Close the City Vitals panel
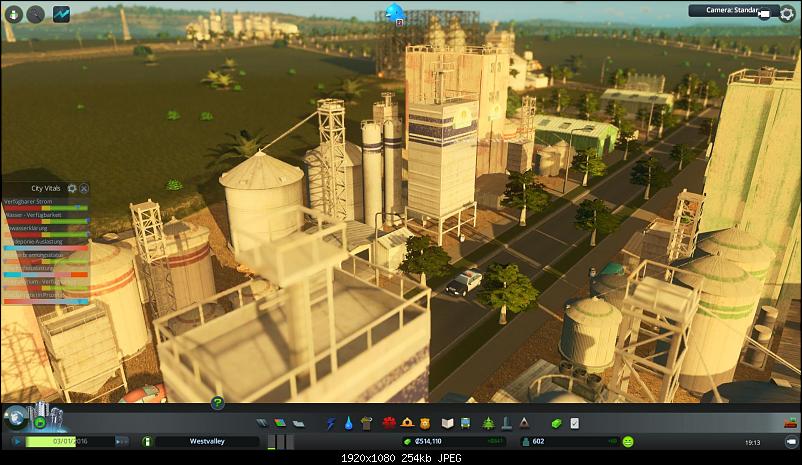802x465 pixels. (84, 188)
